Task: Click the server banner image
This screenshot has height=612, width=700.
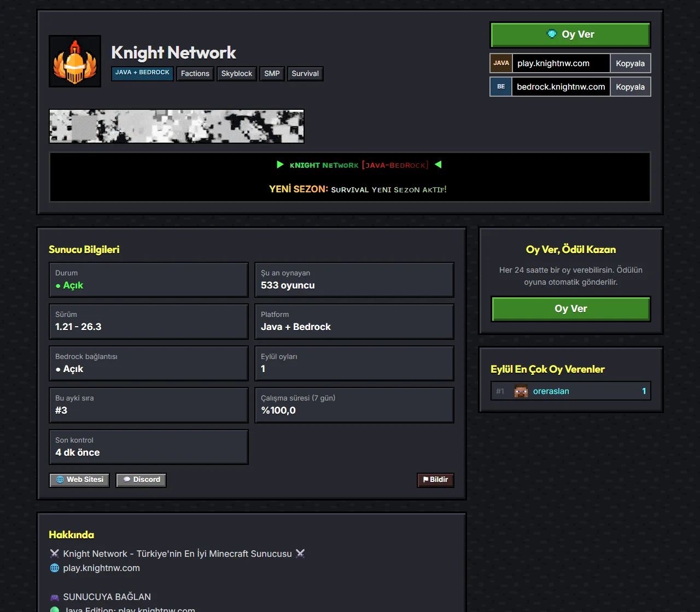Action: (x=177, y=126)
